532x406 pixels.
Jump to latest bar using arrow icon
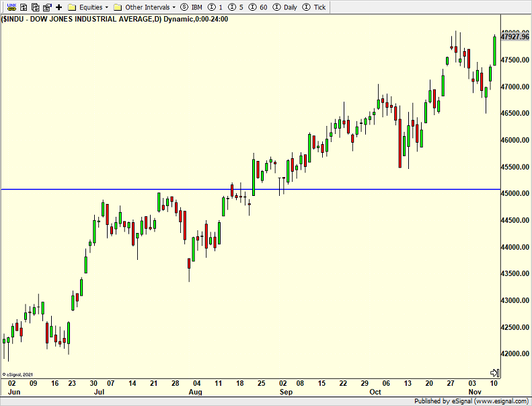[494, 372]
